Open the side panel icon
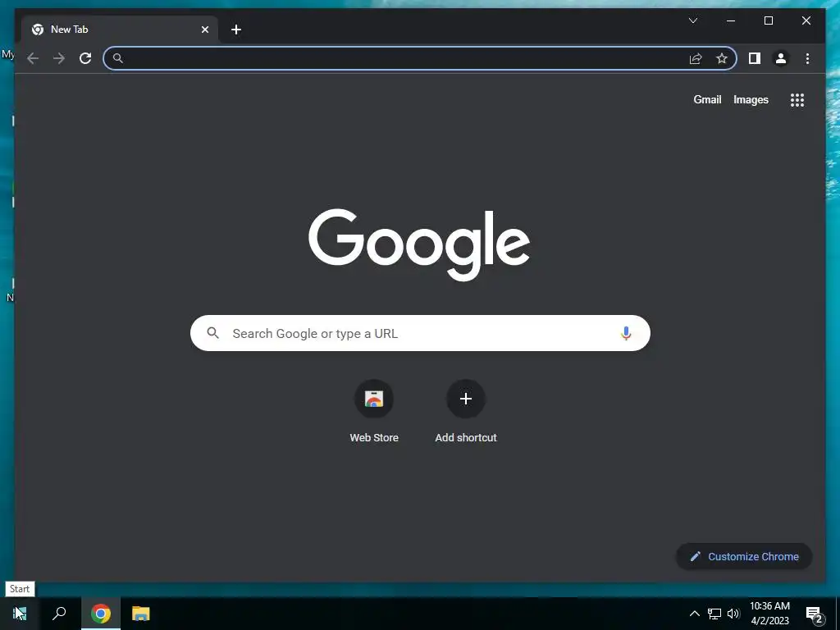Screen dimensions: 840x630 (x=755, y=58)
